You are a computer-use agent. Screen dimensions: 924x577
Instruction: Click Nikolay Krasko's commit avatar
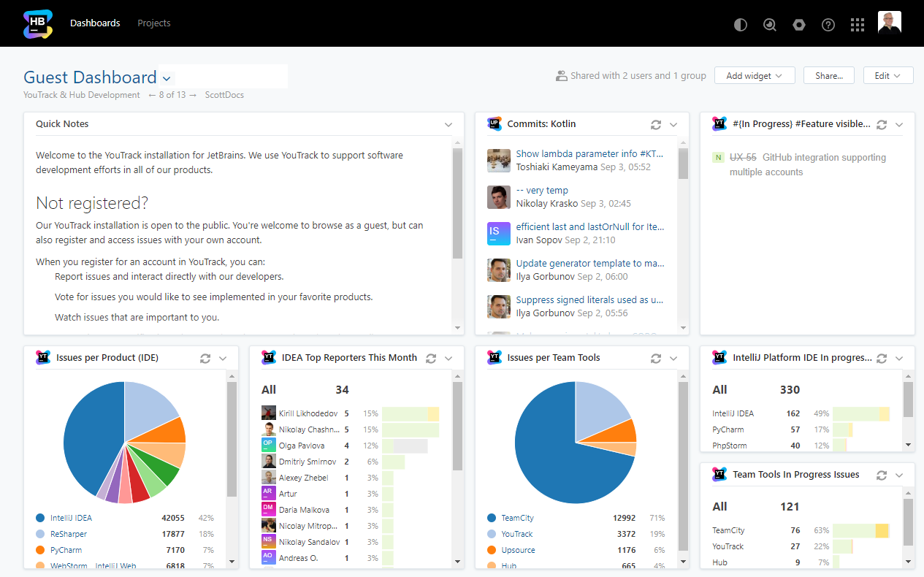[x=499, y=197]
